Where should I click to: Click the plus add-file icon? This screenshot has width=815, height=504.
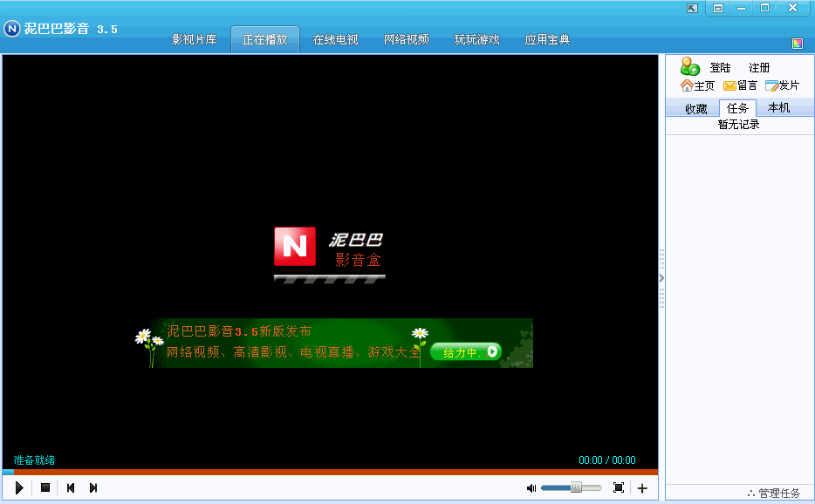pyautogui.click(x=642, y=488)
